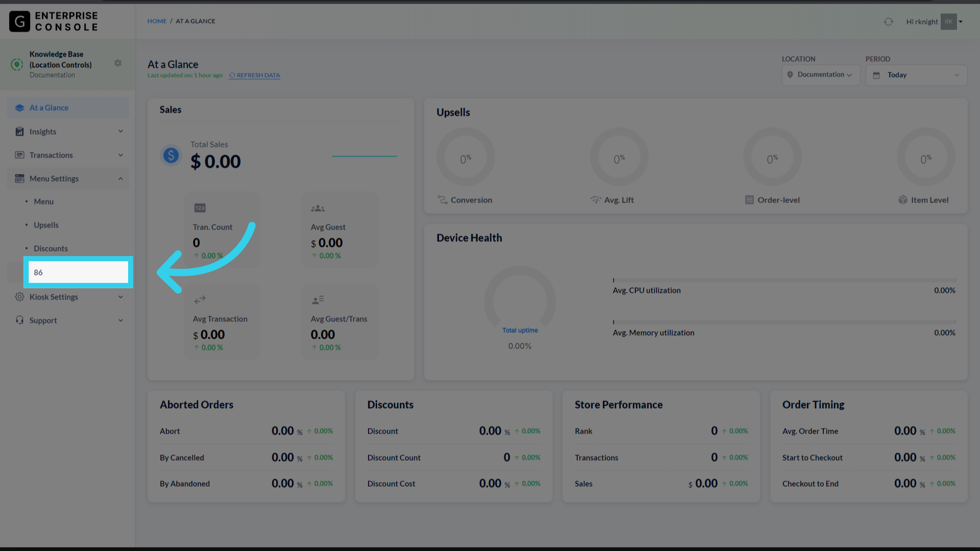The height and width of the screenshot is (551, 980).
Task: Open the 86 menu item
Action: (x=78, y=272)
